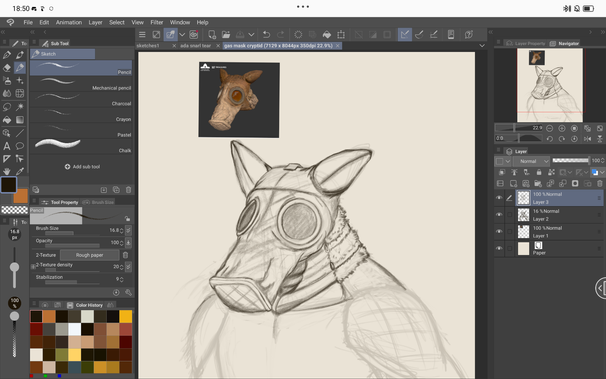This screenshot has width=606, height=379.
Task: Delete layer using trash icon in Layer panel
Action: [x=599, y=184]
